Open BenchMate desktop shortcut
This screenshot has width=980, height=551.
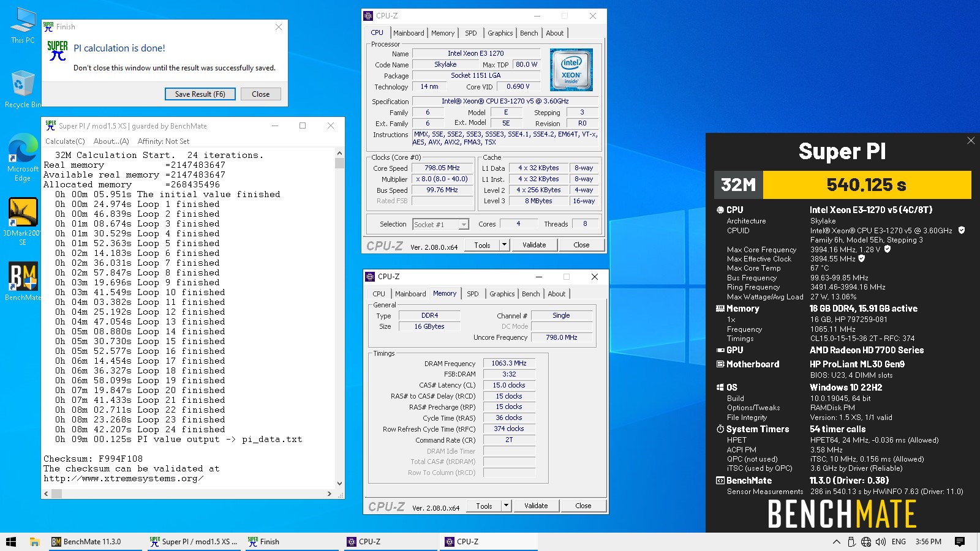pyautogui.click(x=23, y=280)
